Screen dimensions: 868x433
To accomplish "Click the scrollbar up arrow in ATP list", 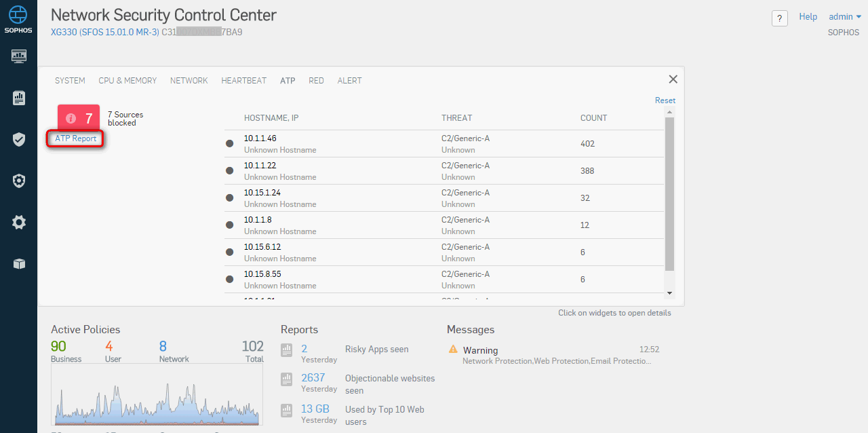I will click(x=670, y=111).
